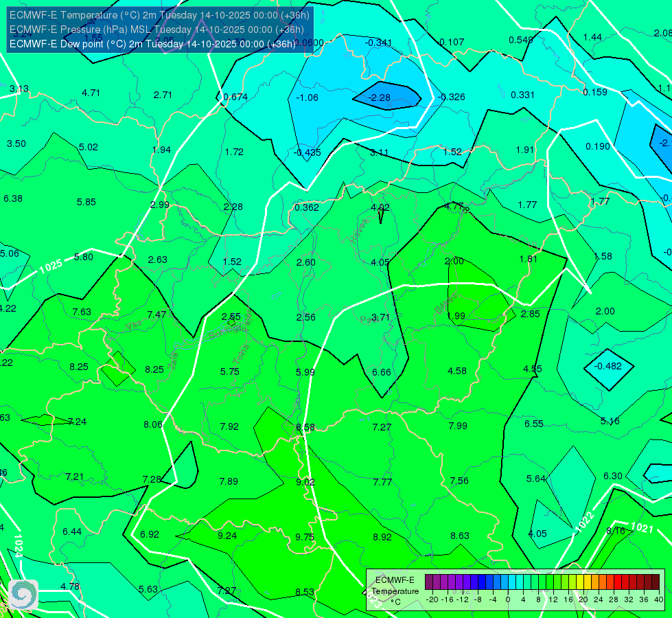Viewport: 672px width, 618px height.
Task: Select the ECMWF-E Pressure MSL layer label
Action: [x=157, y=30]
